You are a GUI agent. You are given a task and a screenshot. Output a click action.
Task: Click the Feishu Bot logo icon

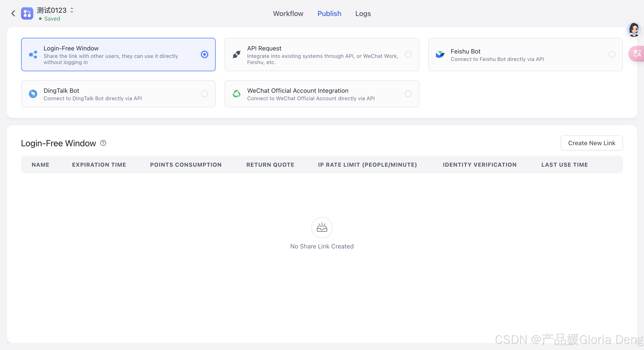coord(440,54)
